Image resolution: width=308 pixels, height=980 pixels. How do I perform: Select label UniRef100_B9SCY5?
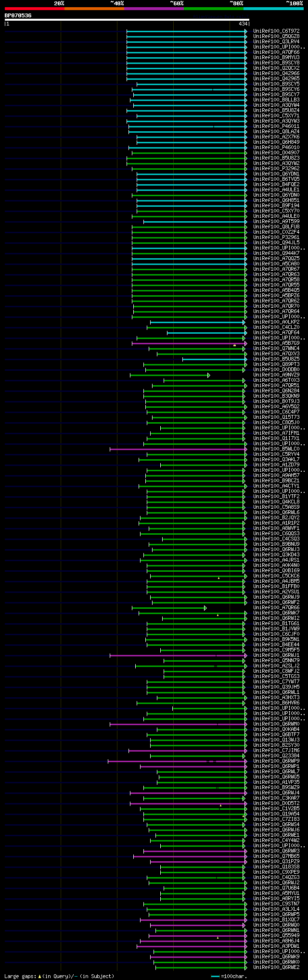pyautogui.click(x=276, y=84)
